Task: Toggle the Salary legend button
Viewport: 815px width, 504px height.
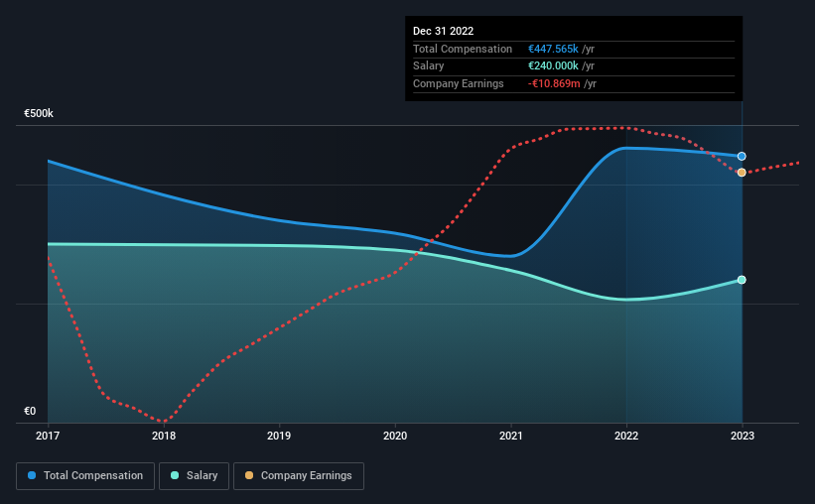Action: tap(194, 476)
